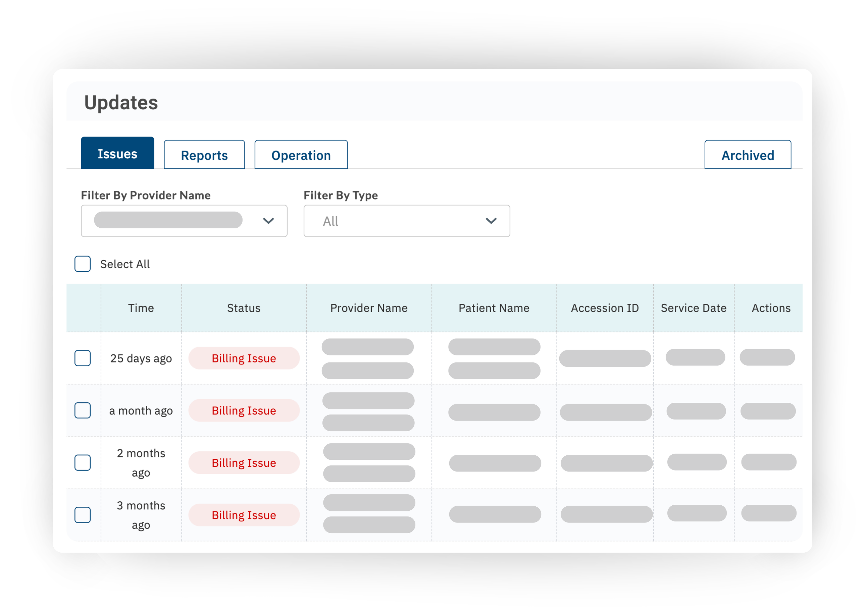This screenshot has width=868, height=615.
Task: Click Billing Issue badge in 25 days row
Action: pyautogui.click(x=244, y=358)
